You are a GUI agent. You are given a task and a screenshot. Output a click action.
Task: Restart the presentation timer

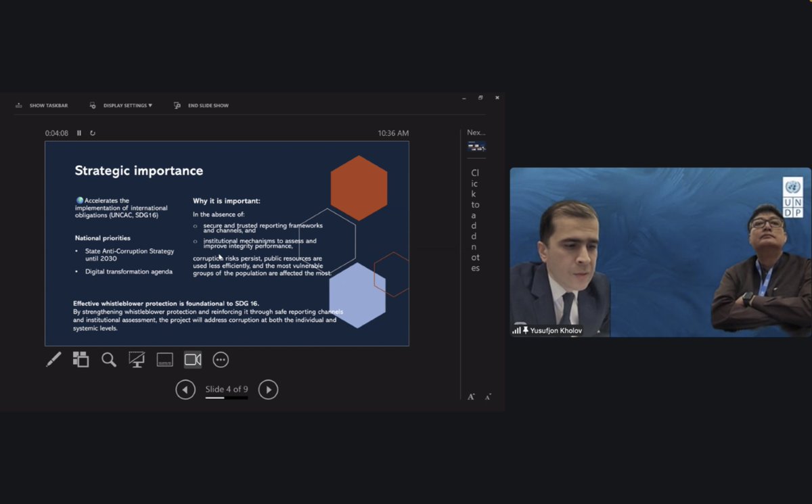click(93, 133)
